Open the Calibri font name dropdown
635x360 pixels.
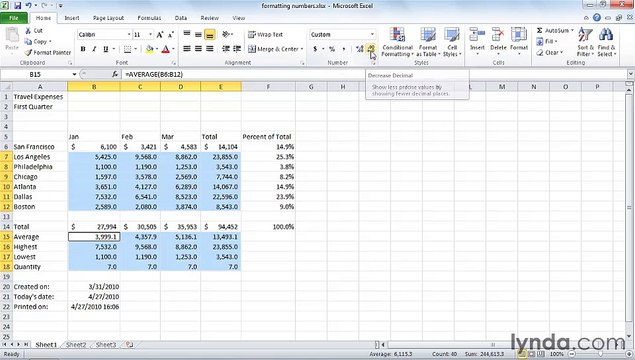coord(129,35)
